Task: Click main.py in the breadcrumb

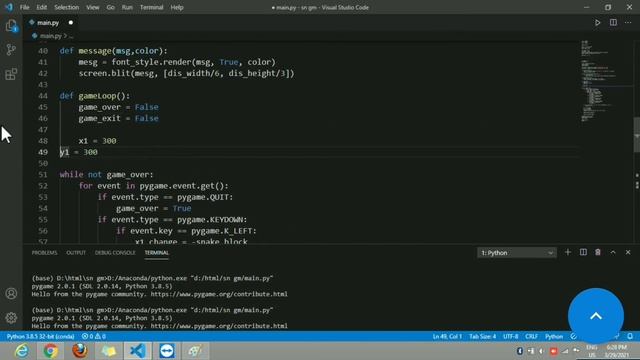Action: pos(51,36)
